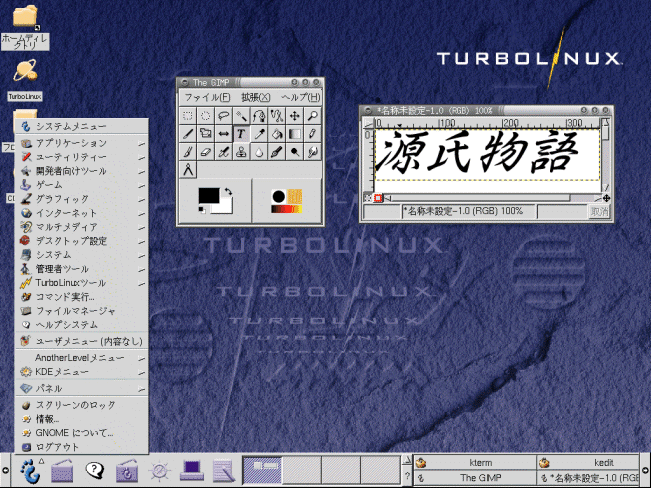Screen dimensions: 651x488
Task: Select the Blend gradient tool
Action: point(295,134)
